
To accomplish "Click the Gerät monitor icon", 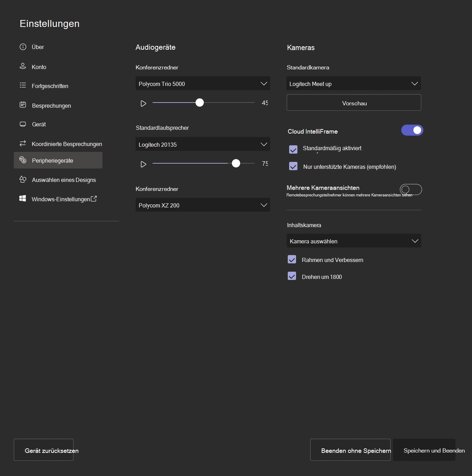I will point(23,124).
